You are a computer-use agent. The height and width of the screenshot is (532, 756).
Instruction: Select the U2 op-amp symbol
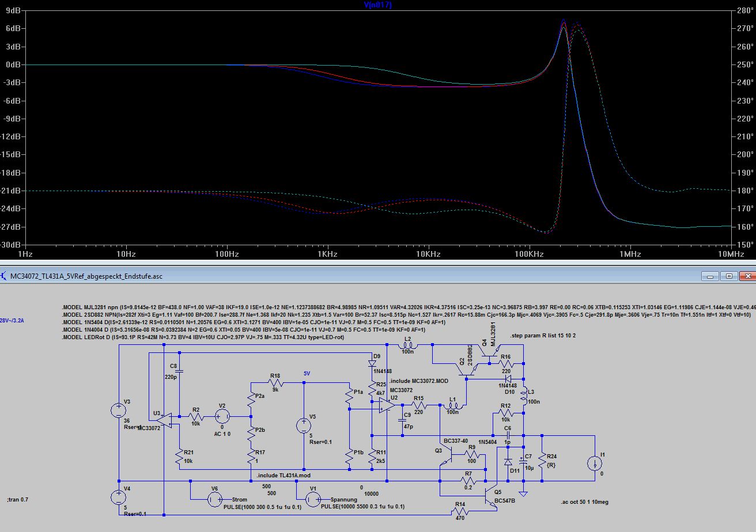pyautogui.click(x=386, y=406)
